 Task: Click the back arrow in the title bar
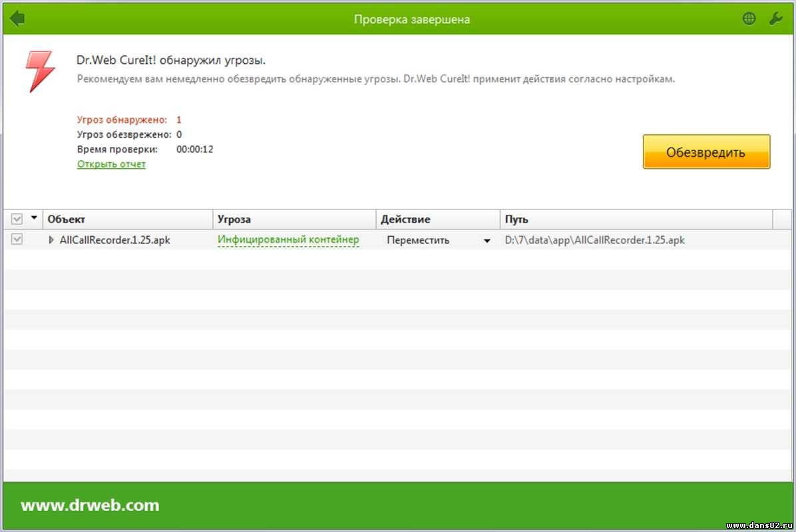click(x=18, y=19)
